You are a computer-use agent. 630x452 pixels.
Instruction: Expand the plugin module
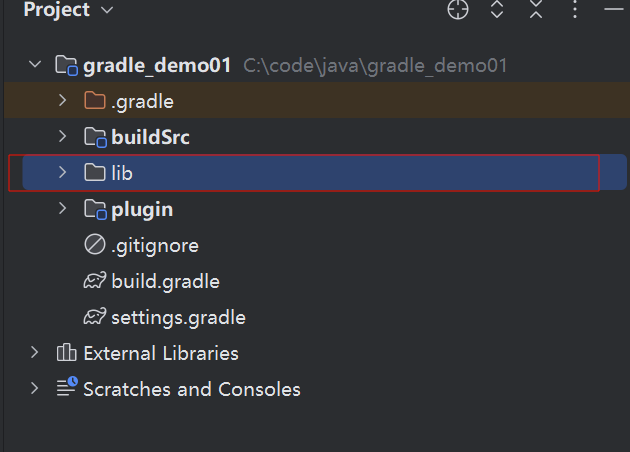pos(62,208)
